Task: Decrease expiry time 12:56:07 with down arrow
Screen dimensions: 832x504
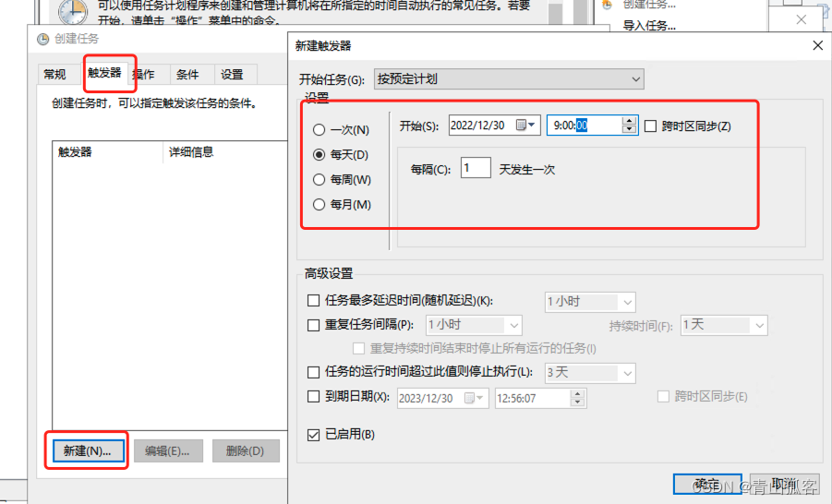Action: click(x=578, y=402)
